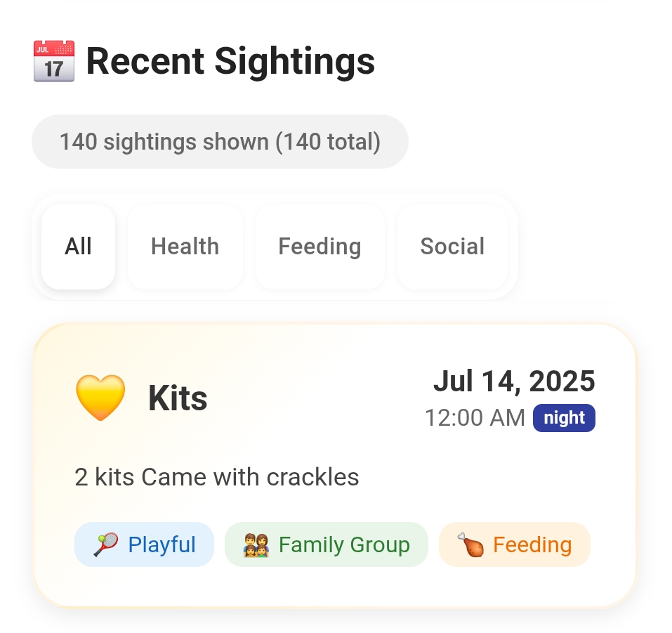Select the All filter tab
The height and width of the screenshot is (633, 672).
pyautogui.click(x=78, y=247)
